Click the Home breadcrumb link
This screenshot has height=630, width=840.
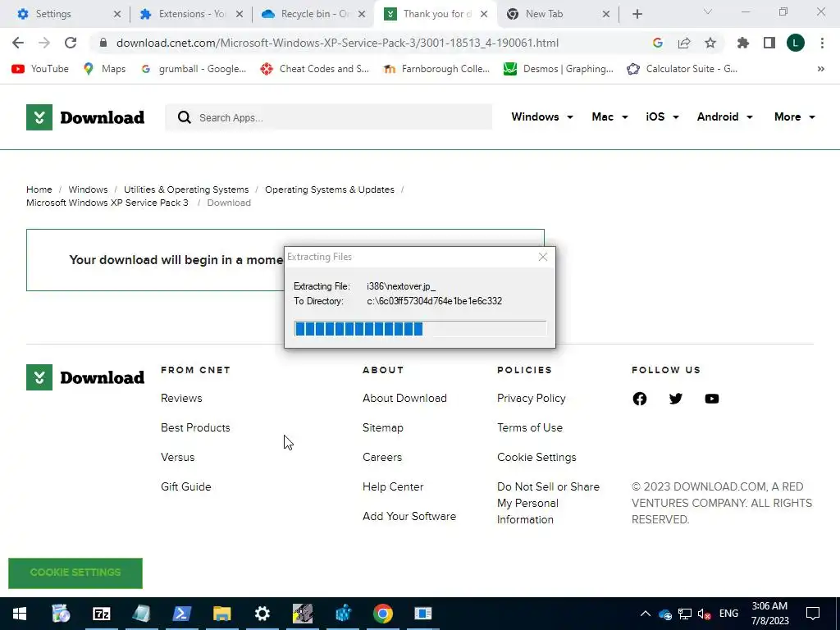click(39, 189)
